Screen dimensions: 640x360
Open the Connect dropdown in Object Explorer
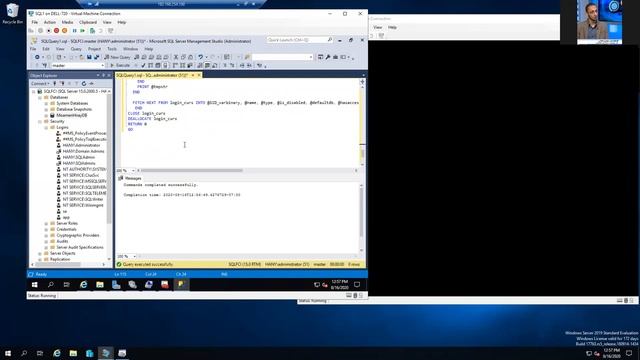click(40, 83)
